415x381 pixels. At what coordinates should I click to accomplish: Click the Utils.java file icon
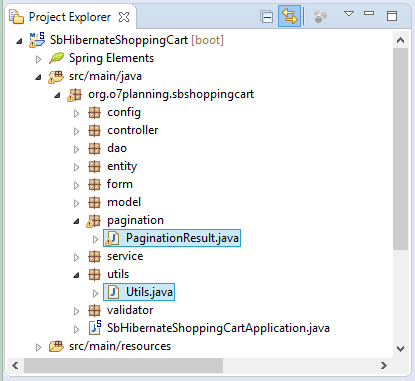[x=113, y=292]
